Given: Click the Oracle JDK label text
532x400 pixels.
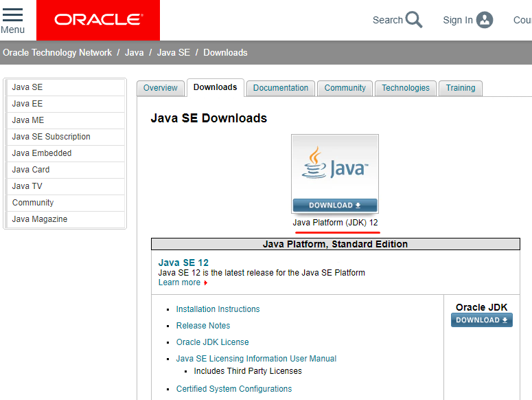Looking at the screenshot, I should pyautogui.click(x=481, y=307).
